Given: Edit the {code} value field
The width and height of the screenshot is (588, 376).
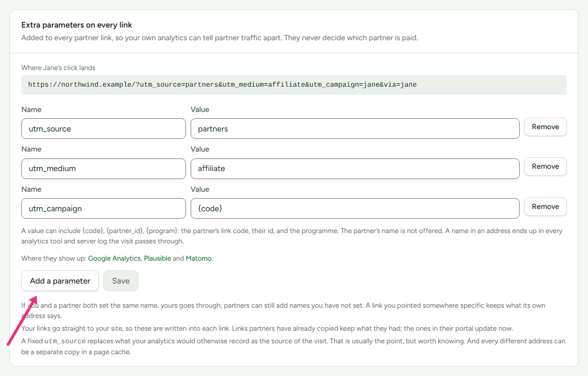Looking at the screenshot, I should pyautogui.click(x=355, y=208).
